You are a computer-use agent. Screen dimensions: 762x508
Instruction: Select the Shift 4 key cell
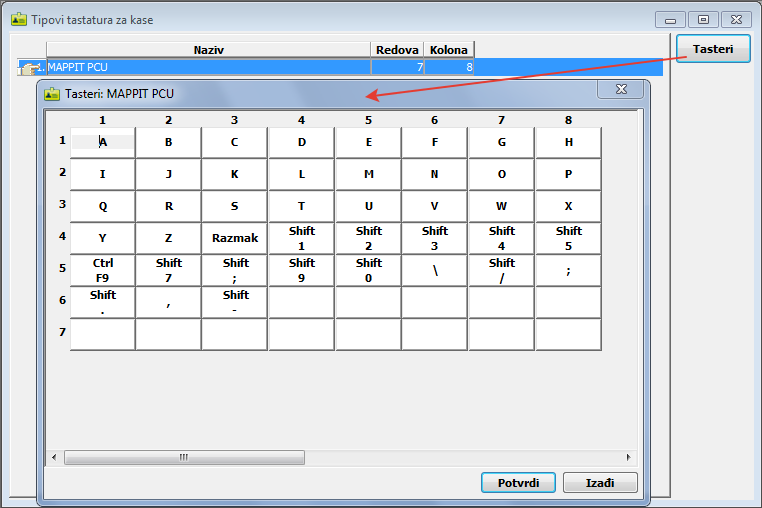coord(502,238)
